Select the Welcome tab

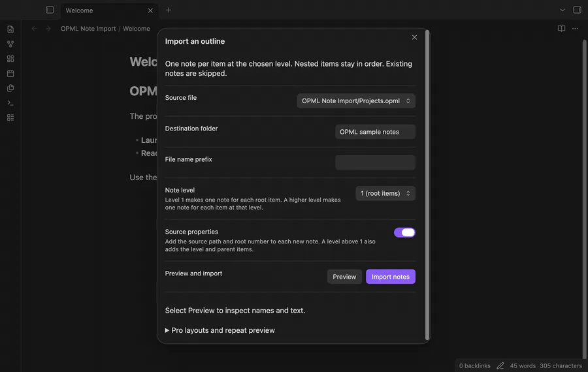(x=108, y=10)
